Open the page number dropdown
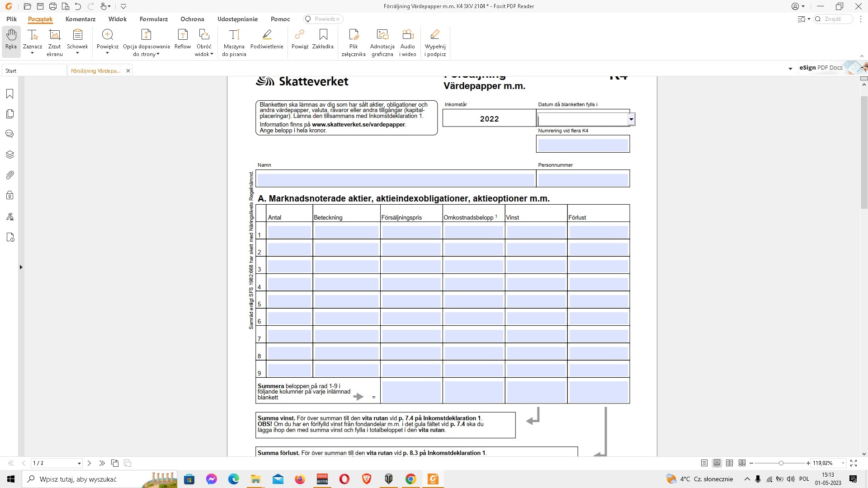868x488 pixels. (79, 464)
